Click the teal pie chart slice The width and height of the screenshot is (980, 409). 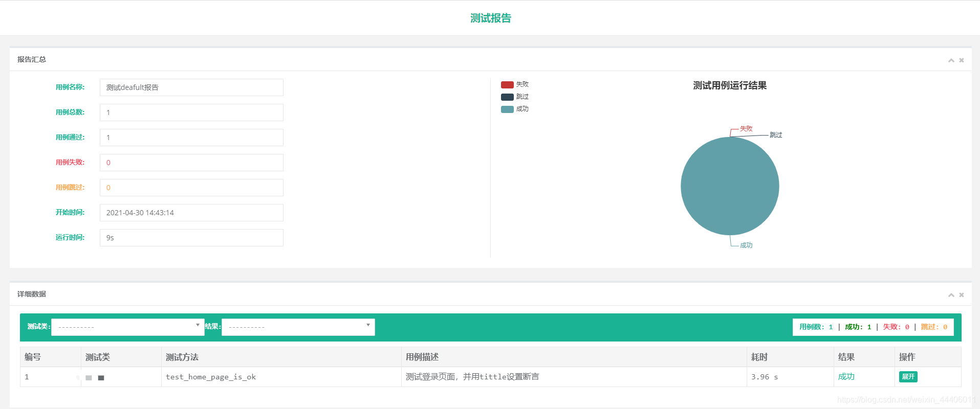[730, 186]
